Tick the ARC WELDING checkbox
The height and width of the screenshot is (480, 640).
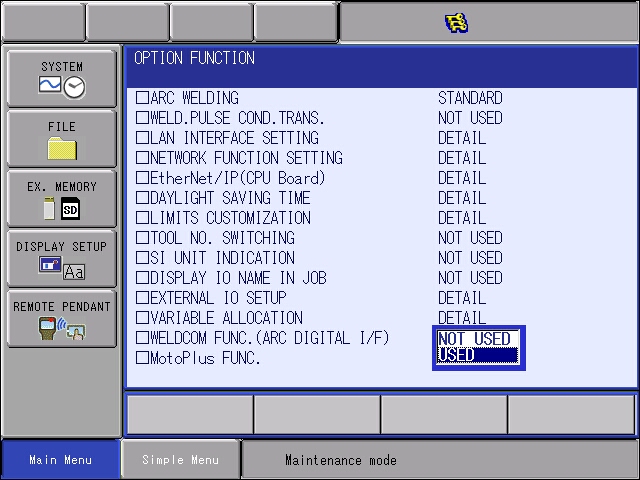[142, 98]
